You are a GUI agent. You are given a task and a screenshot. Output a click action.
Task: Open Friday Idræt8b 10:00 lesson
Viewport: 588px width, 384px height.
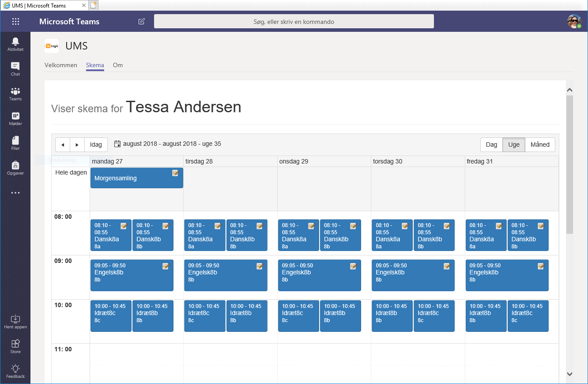click(x=486, y=316)
